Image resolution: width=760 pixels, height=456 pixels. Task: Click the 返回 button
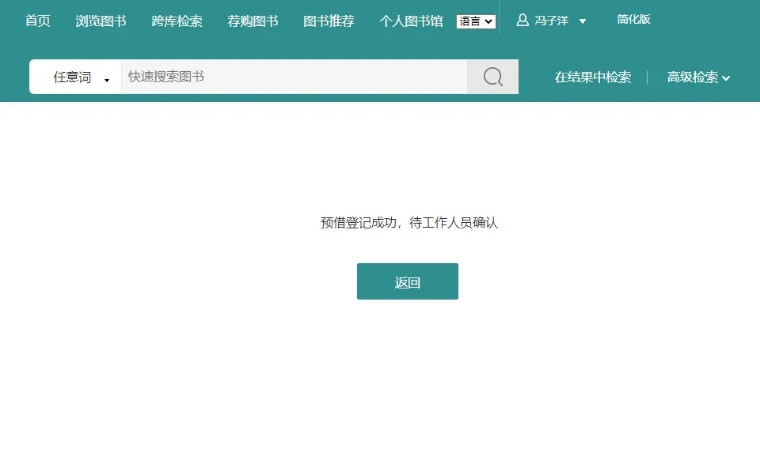coord(407,282)
